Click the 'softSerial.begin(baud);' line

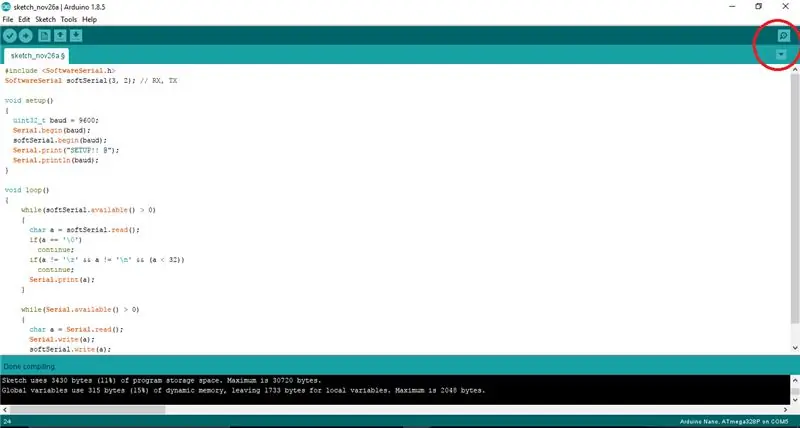(60, 140)
